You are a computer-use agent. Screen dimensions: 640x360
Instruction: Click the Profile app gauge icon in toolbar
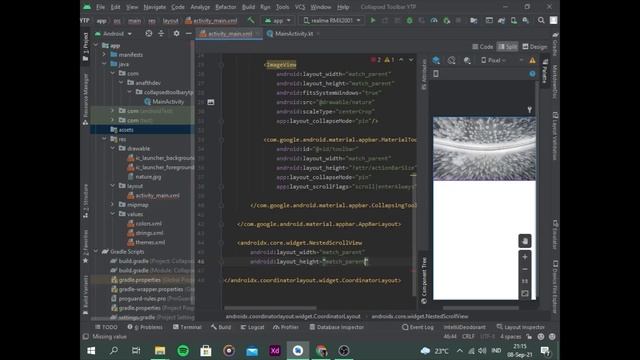[434, 20]
